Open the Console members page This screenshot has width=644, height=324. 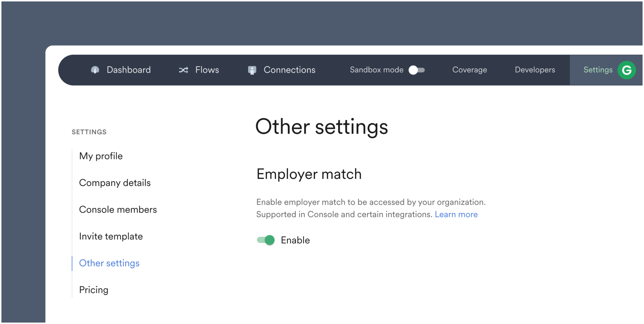(x=118, y=210)
